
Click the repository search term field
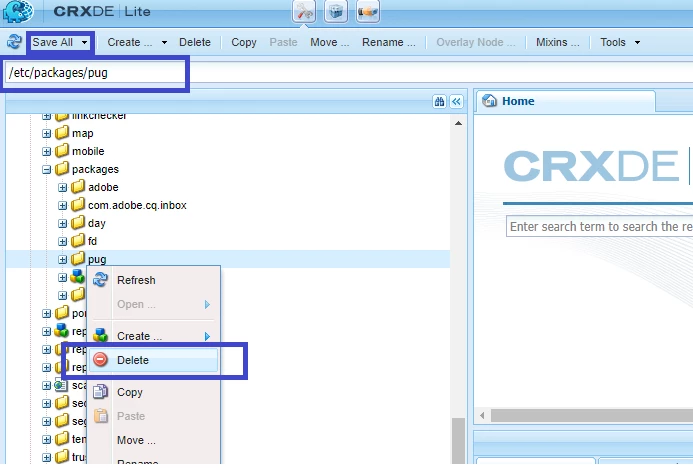coord(600,226)
